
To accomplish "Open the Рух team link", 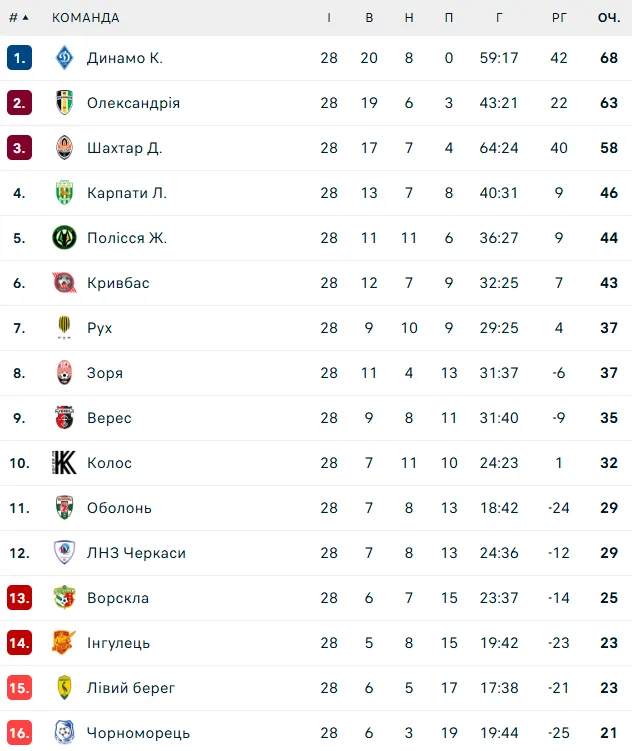I will 100,328.
